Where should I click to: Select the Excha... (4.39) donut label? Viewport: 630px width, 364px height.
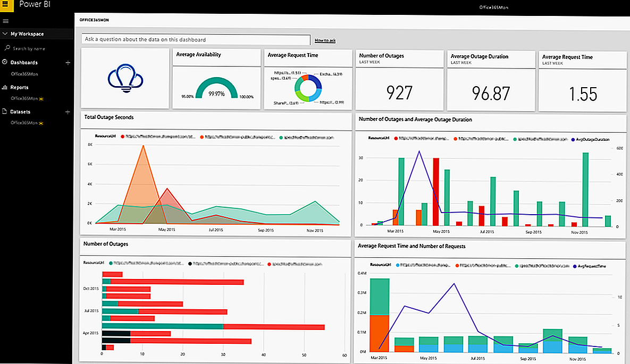click(x=331, y=74)
